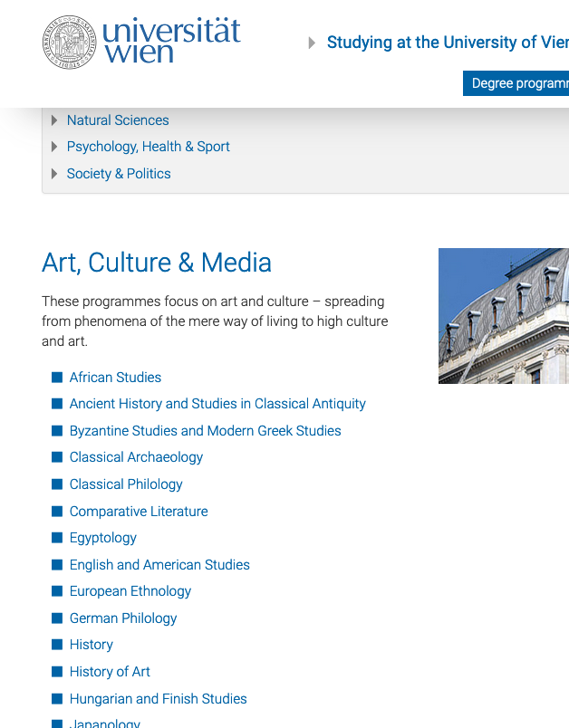Screen dimensions: 569x728
Task: Expand the Natural Sciences arrow
Action: 54,120
